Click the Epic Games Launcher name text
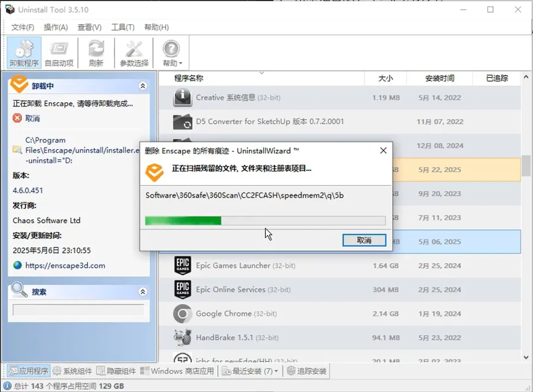This screenshot has width=533, height=392. point(233,265)
